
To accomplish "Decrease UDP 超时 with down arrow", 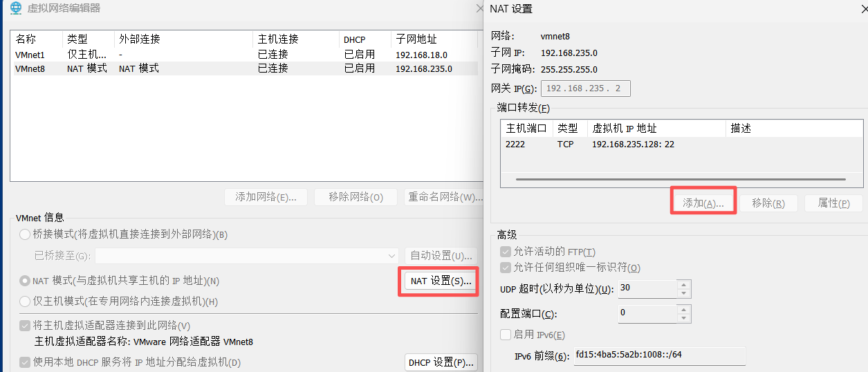I will (x=684, y=293).
